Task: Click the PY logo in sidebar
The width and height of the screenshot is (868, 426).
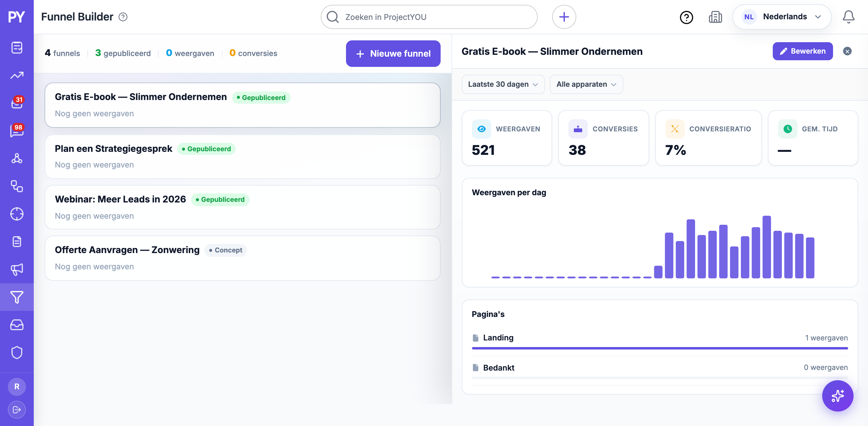Action: [x=17, y=17]
